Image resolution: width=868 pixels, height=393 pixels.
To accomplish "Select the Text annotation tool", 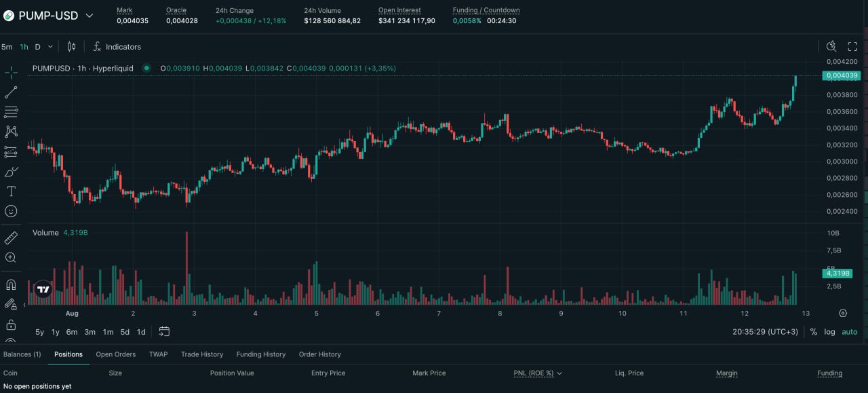I will click(x=11, y=191).
